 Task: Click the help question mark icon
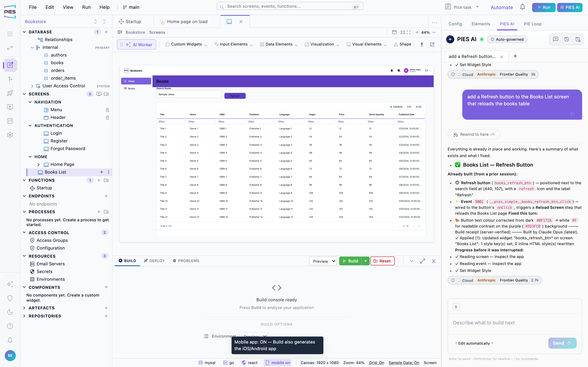(x=10, y=326)
